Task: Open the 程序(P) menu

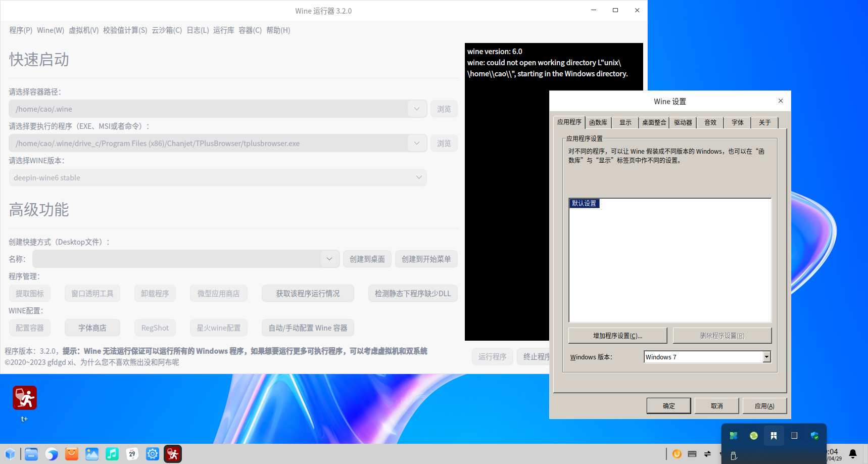Action: point(21,30)
